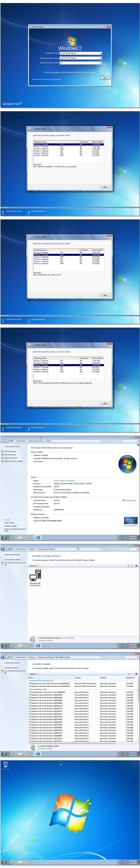Open Windows Explorer on Installed Updates taskbar

coord(21,754)
